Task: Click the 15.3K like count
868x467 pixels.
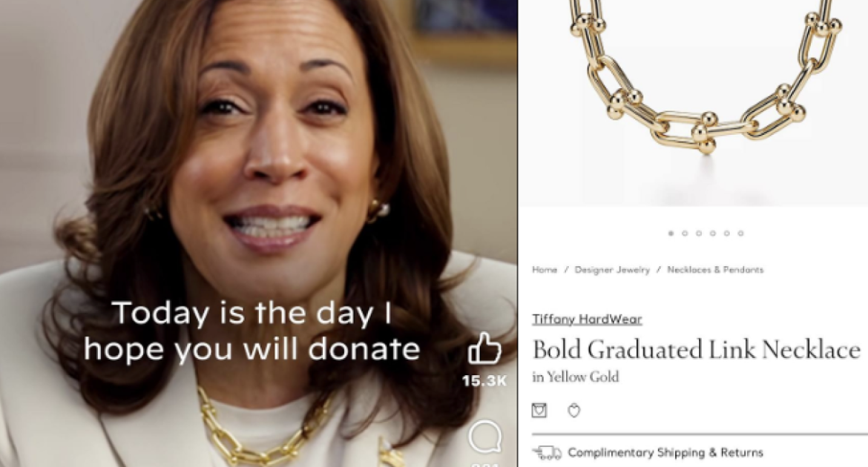Action: pos(484,381)
